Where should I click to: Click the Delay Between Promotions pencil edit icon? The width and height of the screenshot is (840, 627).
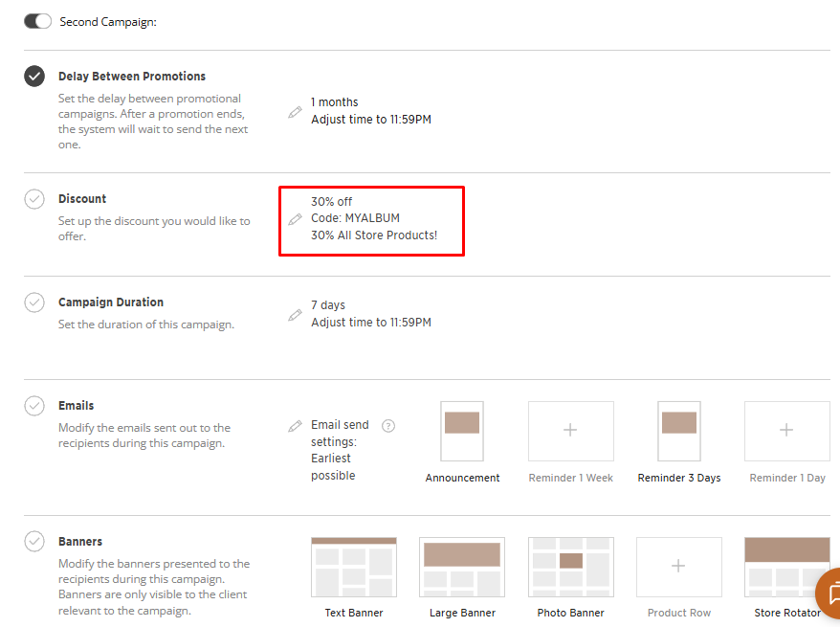pyautogui.click(x=295, y=112)
